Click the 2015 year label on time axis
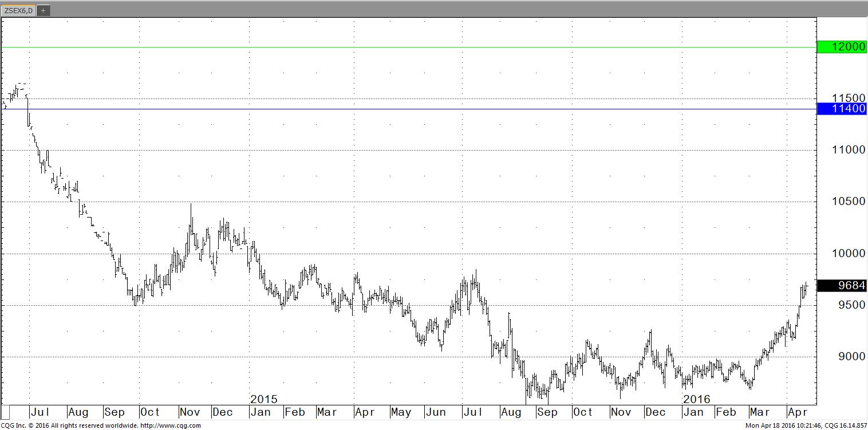This screenshot has width=868, height=430. [264, 399]
